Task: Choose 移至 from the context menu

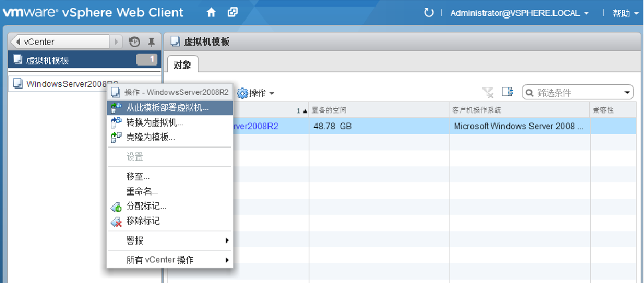Action: pos(170,177)
